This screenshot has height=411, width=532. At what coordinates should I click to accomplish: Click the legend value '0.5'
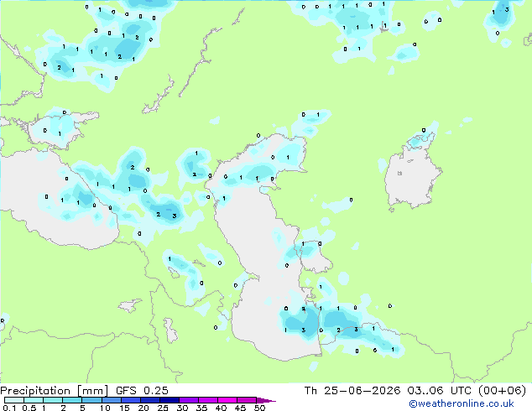pyautogui.click(x=29, y=408)
